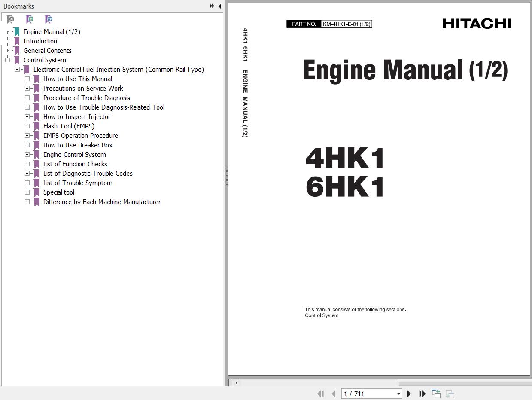532x400 pixels.
Task: Open How to Use This Manual bookmark
Action: (78, 79)
